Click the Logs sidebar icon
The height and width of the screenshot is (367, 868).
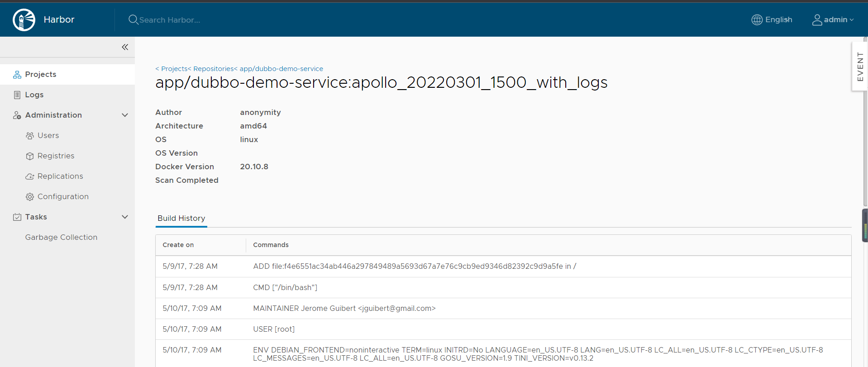(17, 95)
